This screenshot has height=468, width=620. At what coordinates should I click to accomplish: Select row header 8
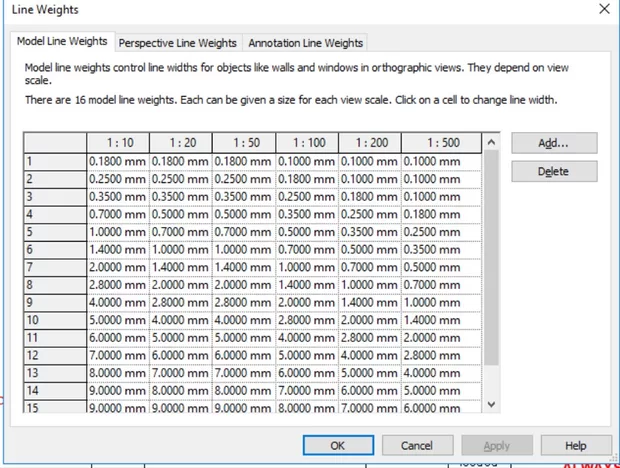55,285
